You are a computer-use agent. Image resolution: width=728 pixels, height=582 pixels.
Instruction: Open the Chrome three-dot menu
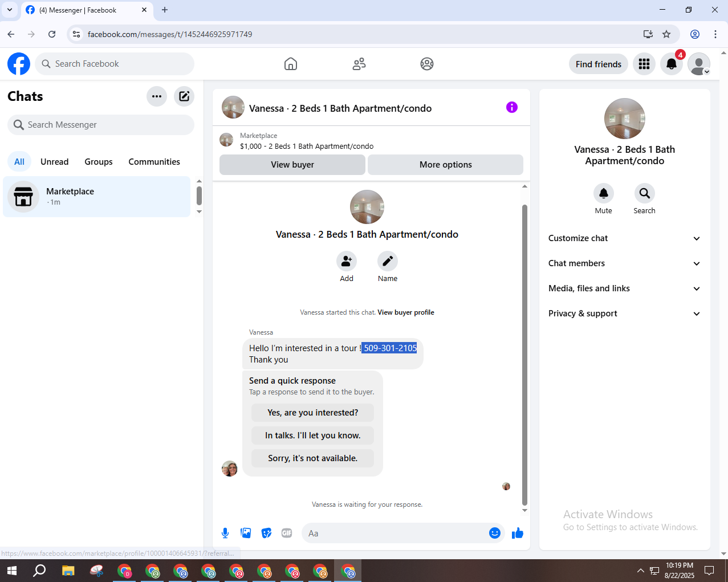[x=715, y=34]
